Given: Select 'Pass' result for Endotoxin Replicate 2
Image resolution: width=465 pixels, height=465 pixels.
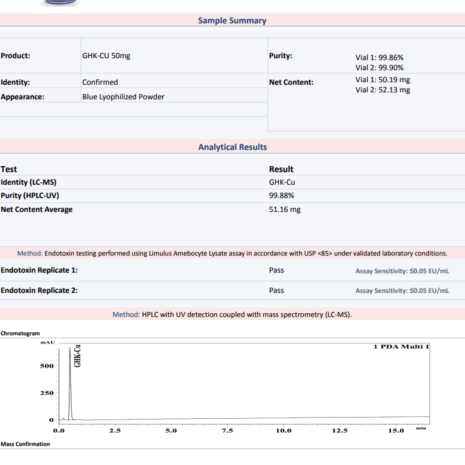Looking at the screenshot, I should point(277,290).
